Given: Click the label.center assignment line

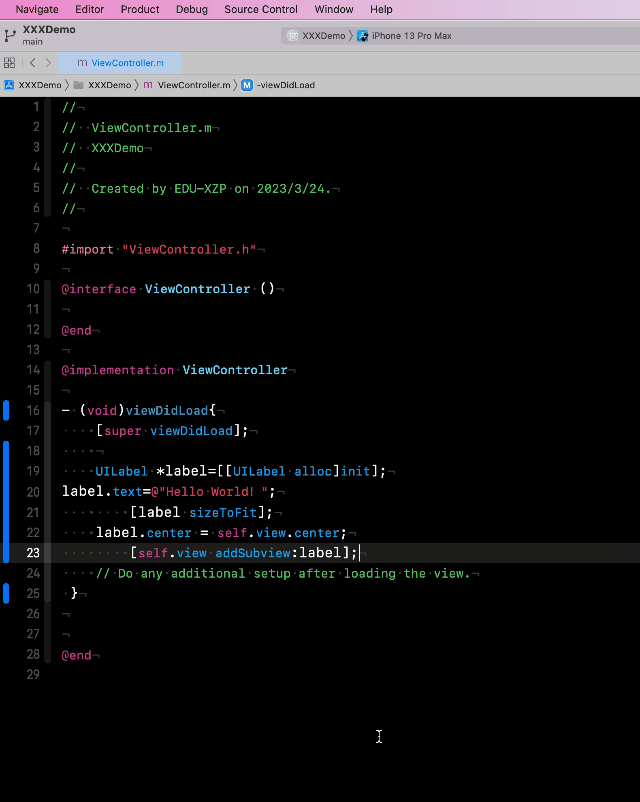Looking at the screenshot, I should [221, 532].
